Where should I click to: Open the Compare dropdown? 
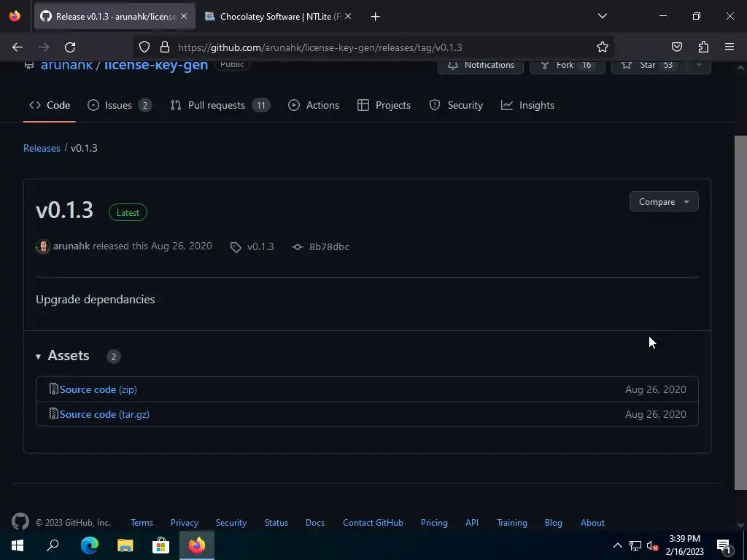[664, 202]
